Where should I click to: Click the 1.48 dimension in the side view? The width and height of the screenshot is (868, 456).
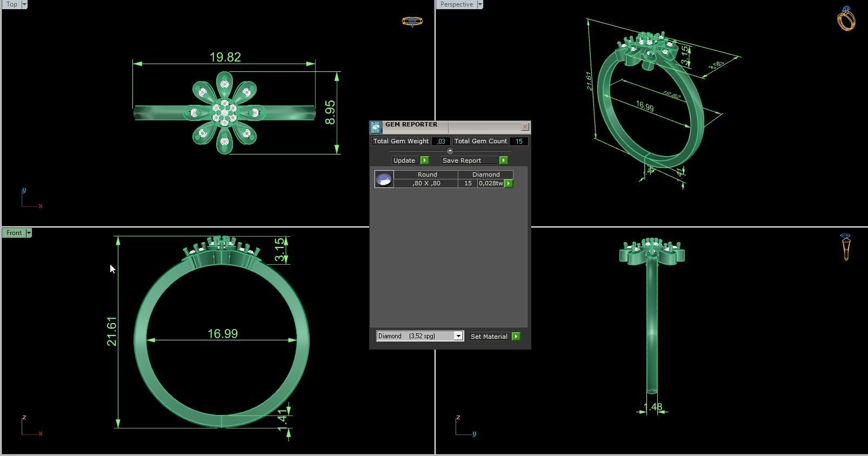click(653, 407)
